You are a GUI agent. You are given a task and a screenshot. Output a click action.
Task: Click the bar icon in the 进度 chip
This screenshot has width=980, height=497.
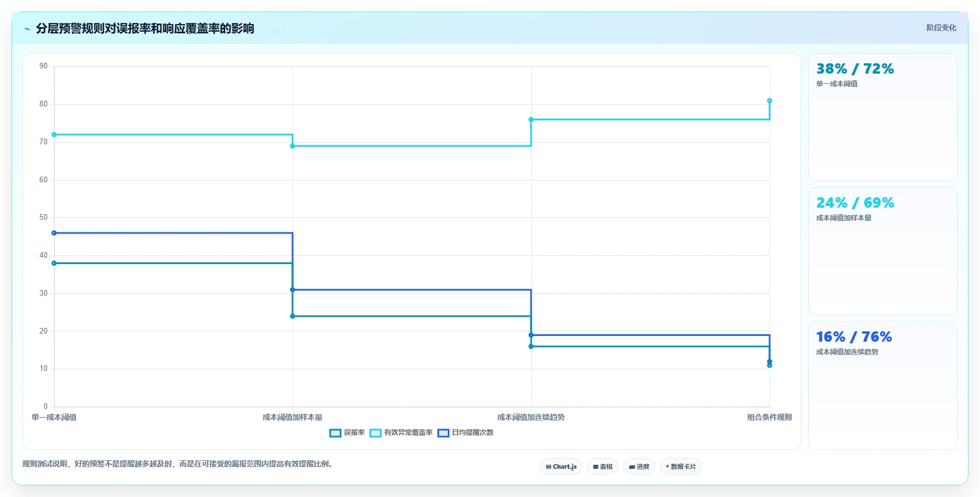point(632,467)
